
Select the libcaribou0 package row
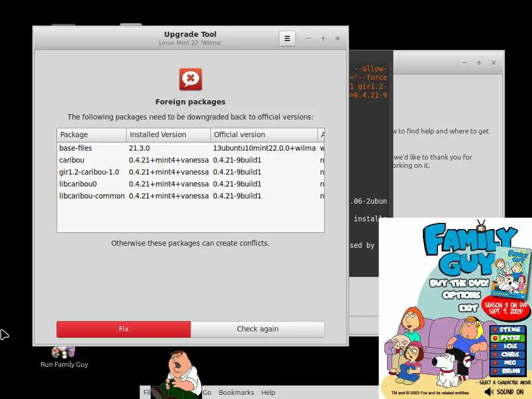coord(190,184)
